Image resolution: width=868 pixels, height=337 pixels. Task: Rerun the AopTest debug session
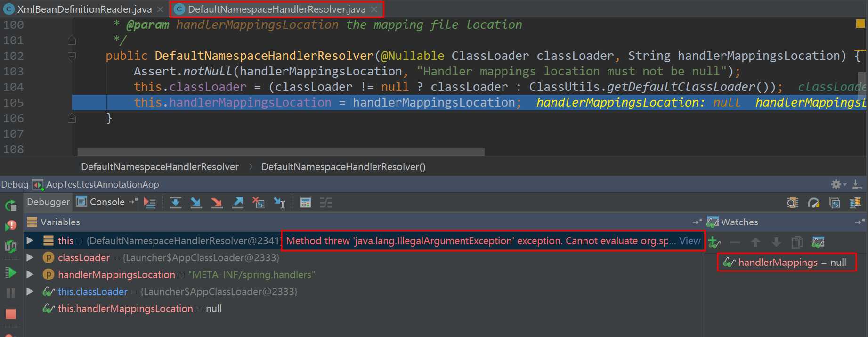(x=10, y=205)
